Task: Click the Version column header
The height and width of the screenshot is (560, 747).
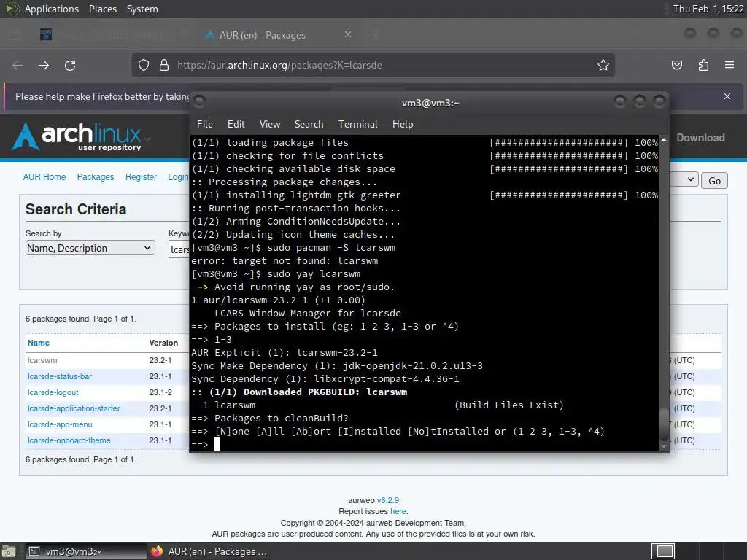Action: (163, 343)
